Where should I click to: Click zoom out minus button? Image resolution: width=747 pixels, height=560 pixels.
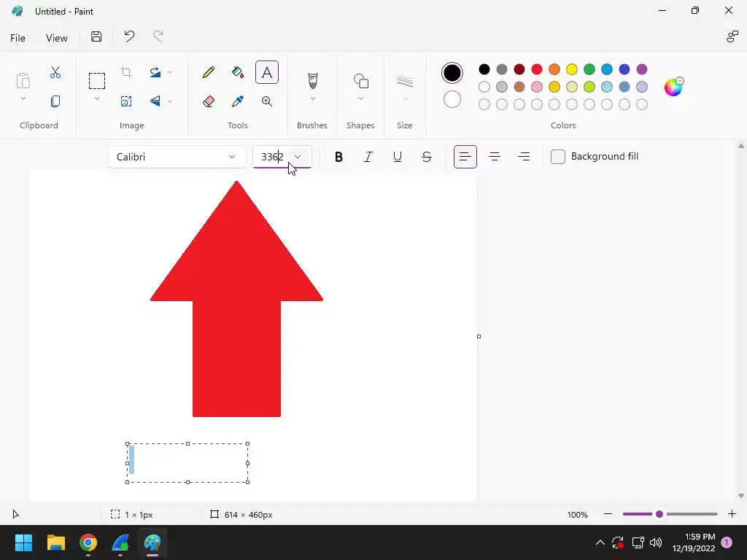[x=608, y=514]
